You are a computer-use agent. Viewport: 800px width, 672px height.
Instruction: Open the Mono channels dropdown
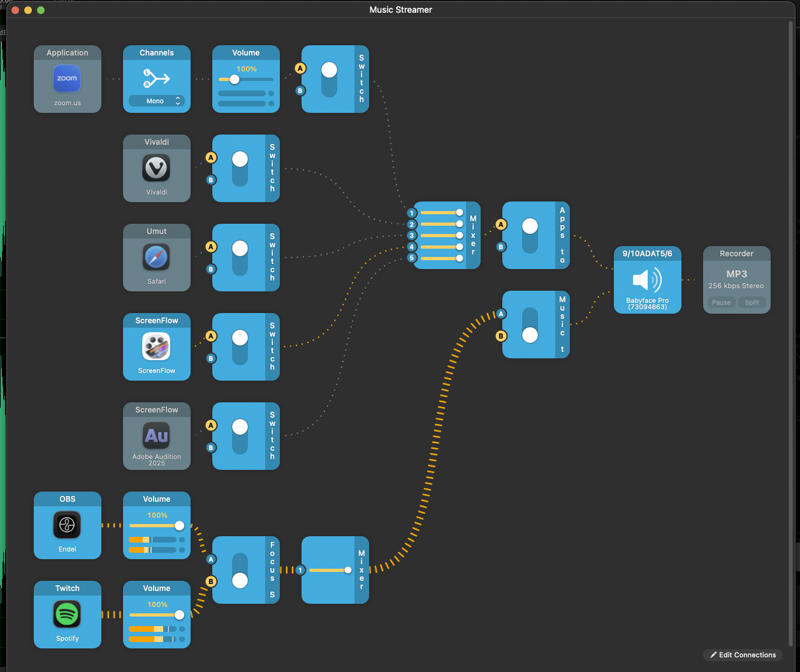[156, 101]
